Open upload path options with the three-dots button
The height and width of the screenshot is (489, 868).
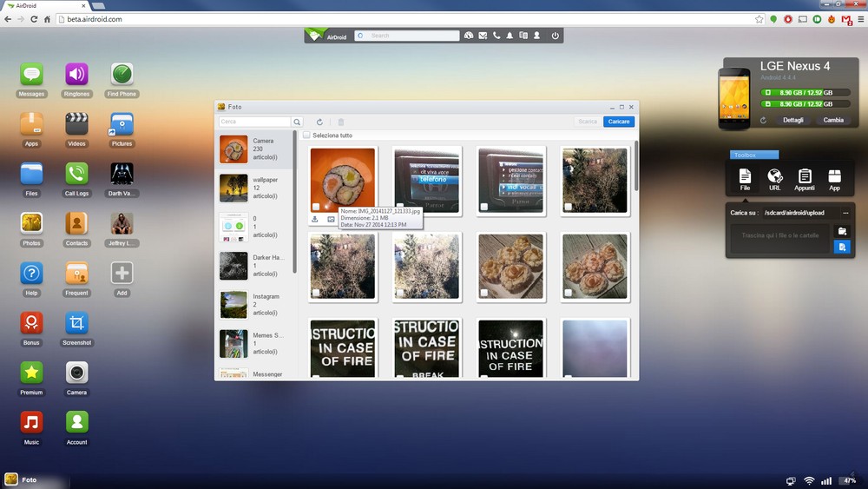tap(845, 213)
